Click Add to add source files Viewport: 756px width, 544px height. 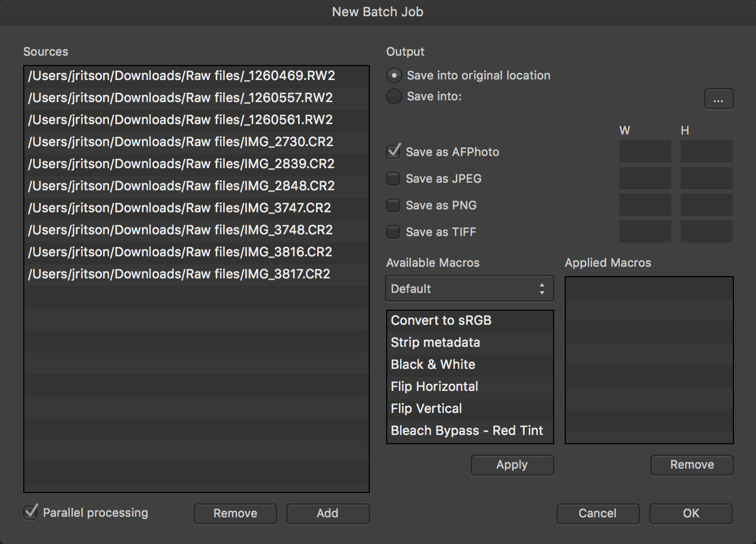pyautogui.click(x=328, y=513)
